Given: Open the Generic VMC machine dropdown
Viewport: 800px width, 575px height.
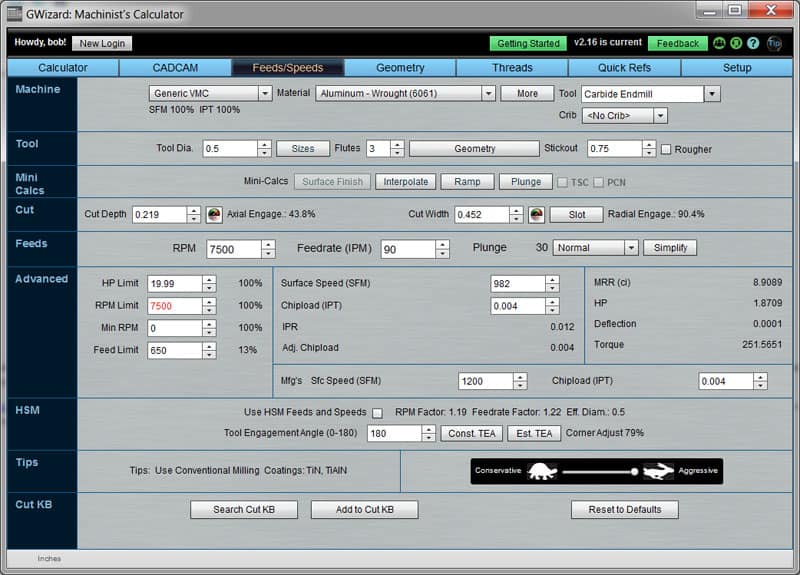Looking at the screenshot, I should (x=210, y=93).
